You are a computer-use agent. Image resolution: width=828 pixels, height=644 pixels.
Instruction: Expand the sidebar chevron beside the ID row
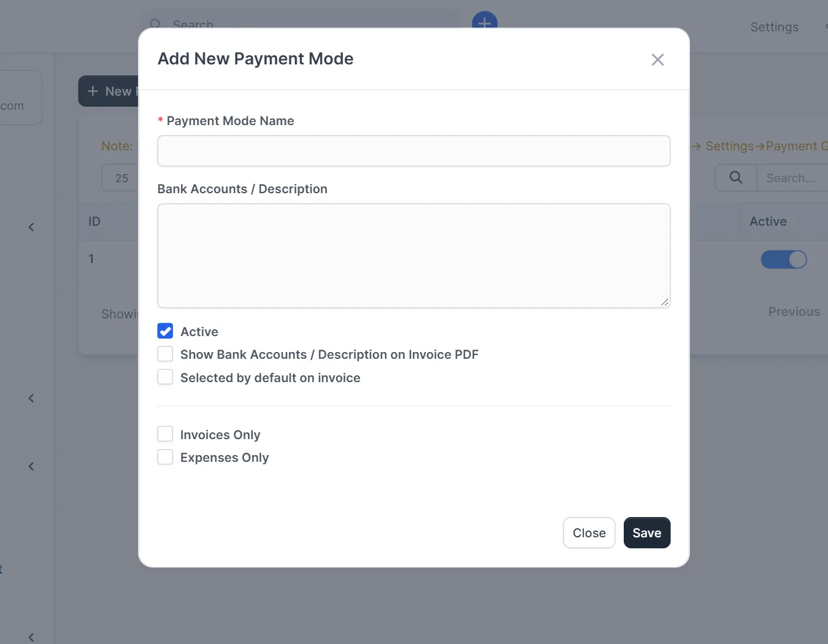[x=31, y=227]
